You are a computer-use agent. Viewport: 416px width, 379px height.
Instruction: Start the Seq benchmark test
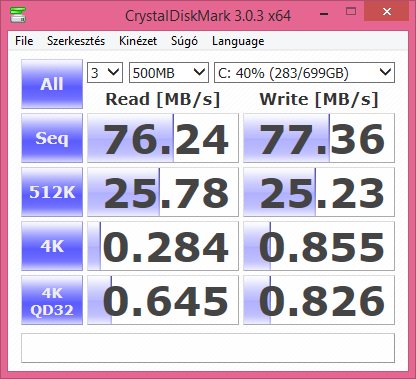click(52, 138)
